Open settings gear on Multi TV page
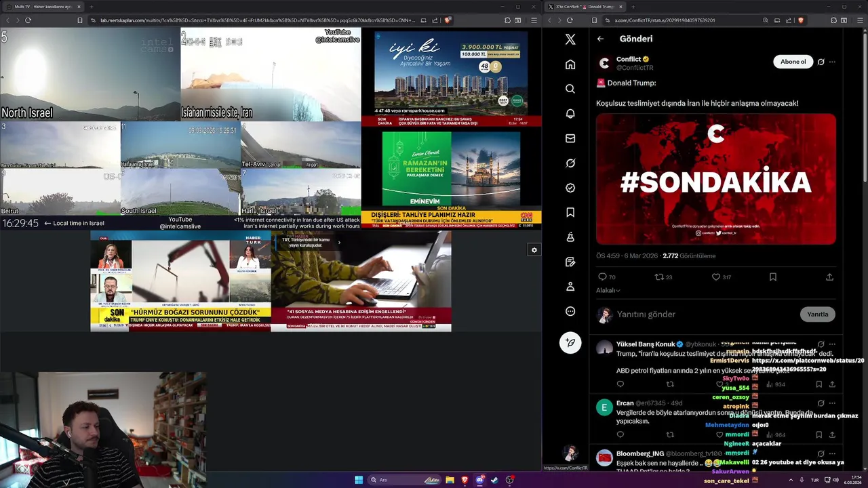Image resolution: width=868 pixels, height=488 pixels. pos(534,250)
